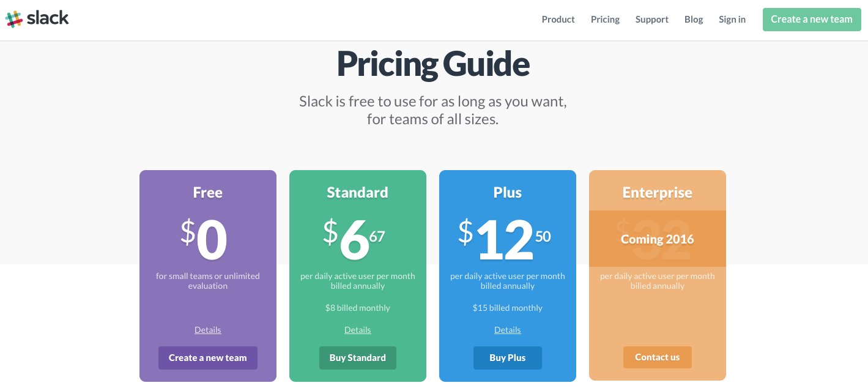The height and width of the screenshot is (391, 868).
Task: Click the Enterprise plan card title
Action: pos(658,193)
